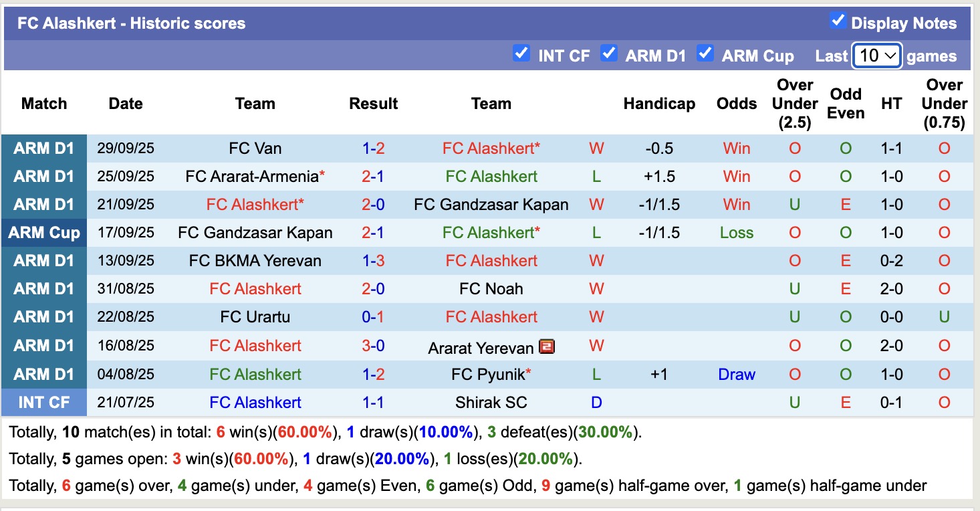This screenshot has width=980, height=511.
Task: Toggle the ARM Cup filter checkbox
Action: click(705, 54)
